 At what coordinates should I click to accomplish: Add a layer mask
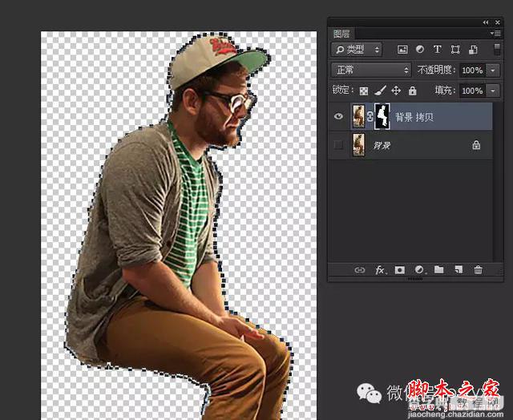tap(399, 270)
